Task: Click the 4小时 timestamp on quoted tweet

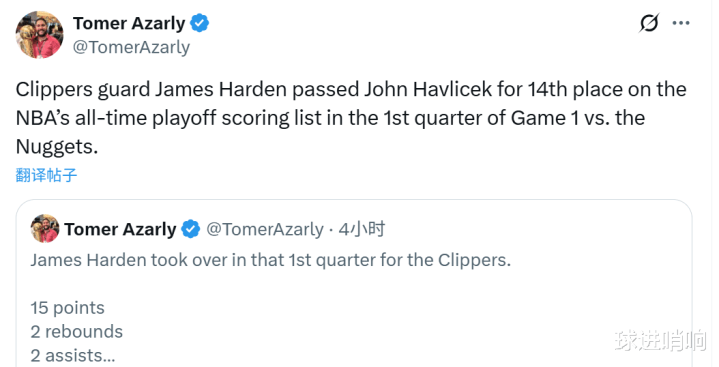Action: tap(361, 228)
